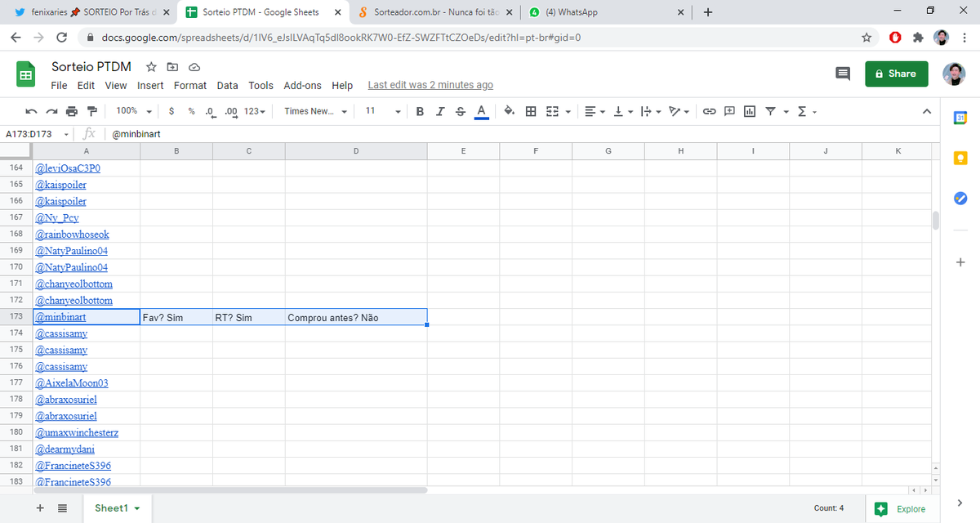Open the Data menu
Image resolution: width=980 pixels, height=523 pixels.
[x=228, y=85]
